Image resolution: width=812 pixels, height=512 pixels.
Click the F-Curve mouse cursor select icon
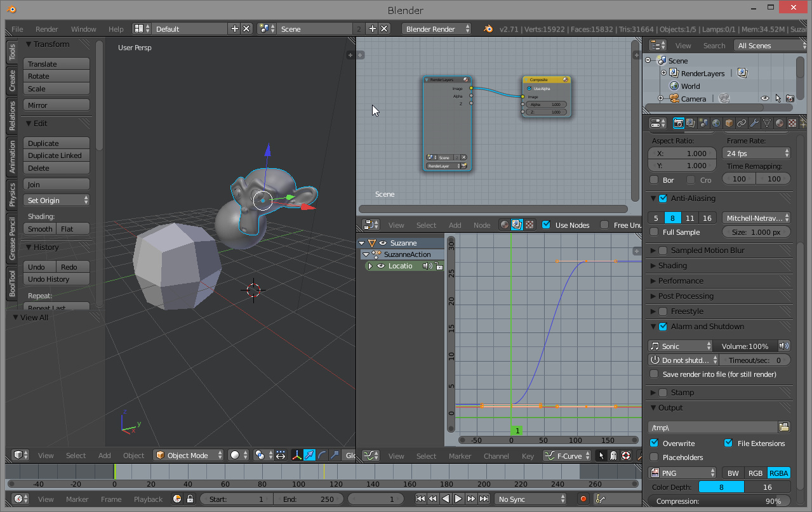(602, 456)
